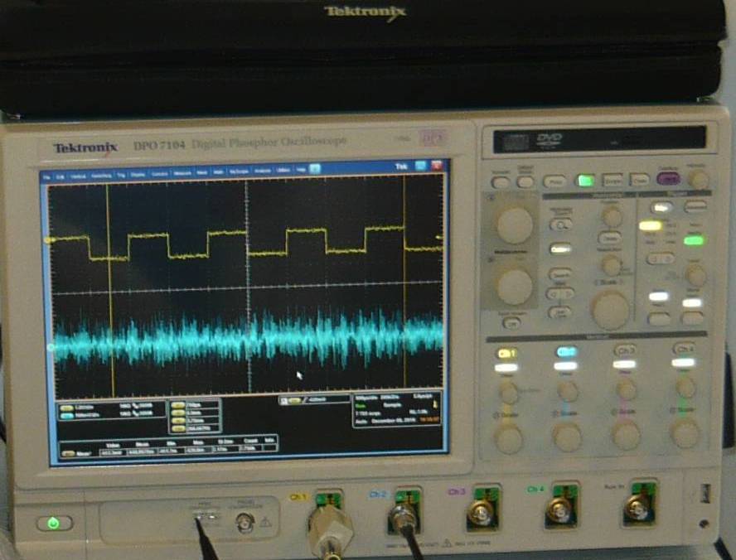Image resolution: width=736 pixels, height=560 pixels.
Task: Toggle the lit yellow Ch1 channel button
Action: [x=507, y=354]
